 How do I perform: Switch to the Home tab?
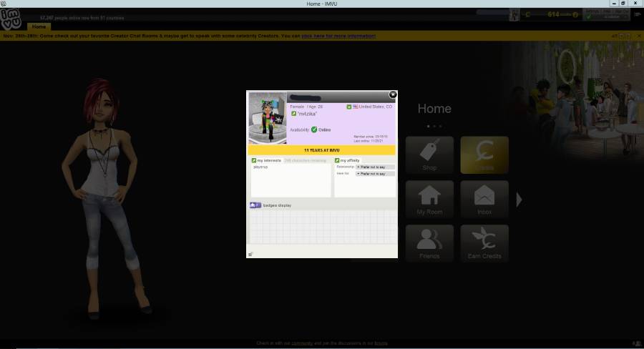(39, 26)
